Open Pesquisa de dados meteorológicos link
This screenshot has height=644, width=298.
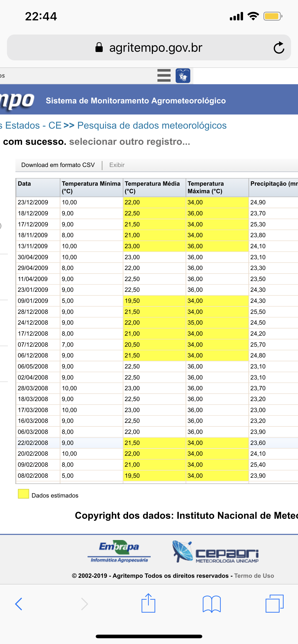[x=152, y=126]
